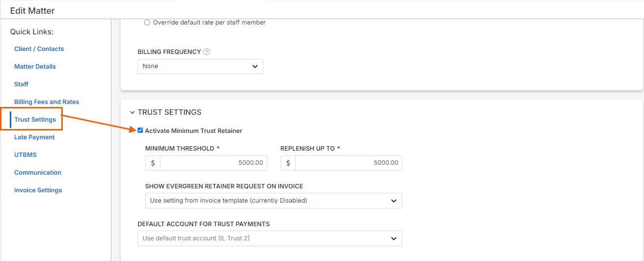Open the Billing Frequency dropdown

(x=200, y=66)
